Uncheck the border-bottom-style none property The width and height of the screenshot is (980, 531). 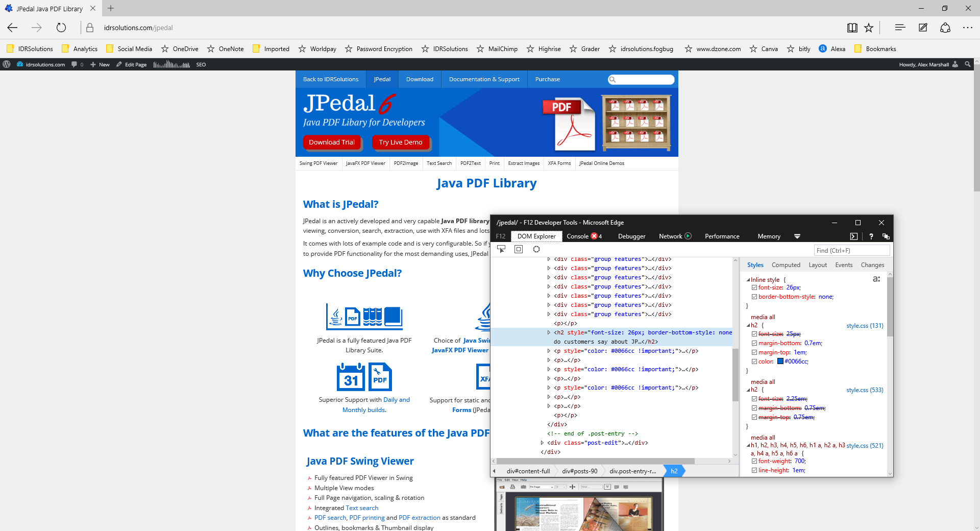click(x=754, y=297)
